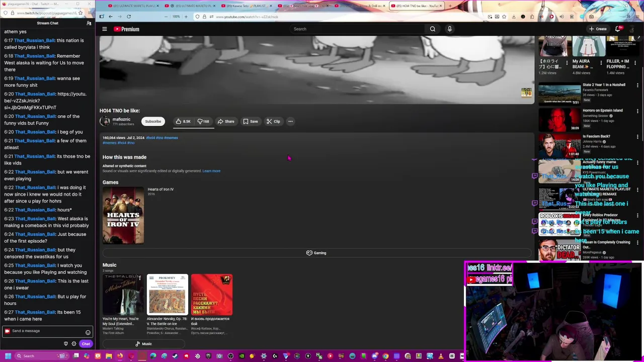Open Is Fascism Back? suggested video
This screenshot has height=362, width=644.
(559, 146)
